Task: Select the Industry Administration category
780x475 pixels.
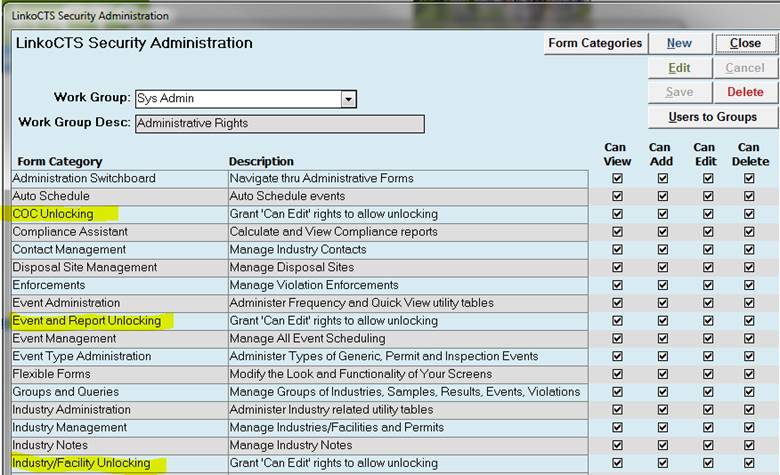Action: tap(119, 410)
